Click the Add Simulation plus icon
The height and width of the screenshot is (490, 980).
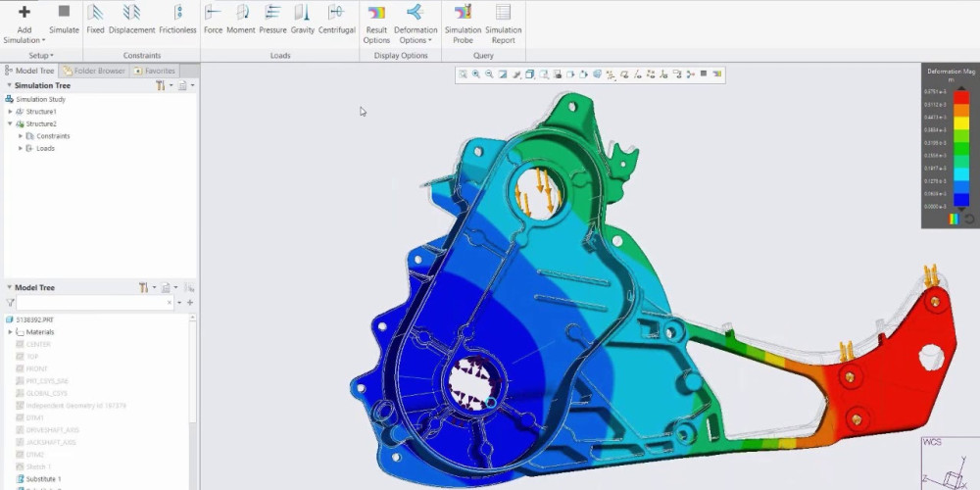pyautogui.click(x=24, y=12)
